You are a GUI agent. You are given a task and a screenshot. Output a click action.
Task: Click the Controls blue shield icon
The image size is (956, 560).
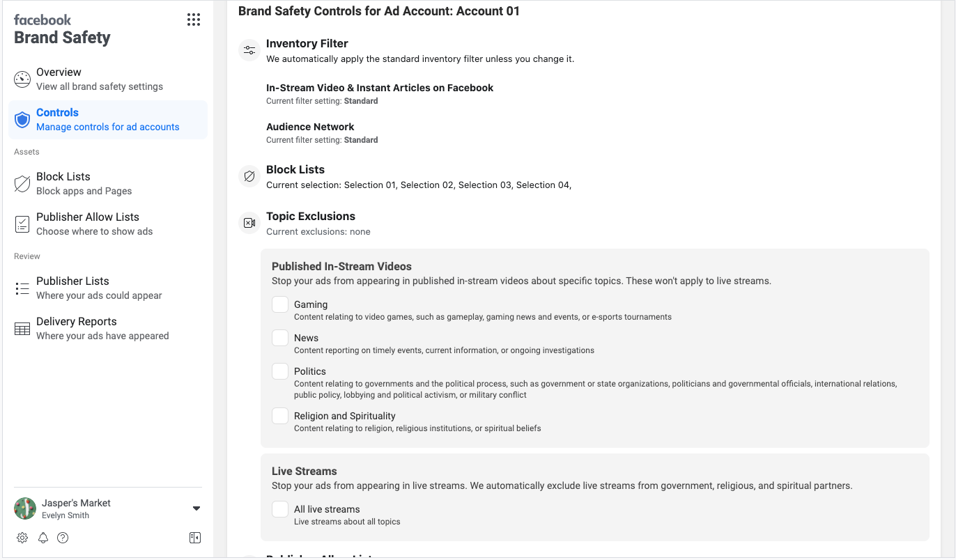(22, 119)
